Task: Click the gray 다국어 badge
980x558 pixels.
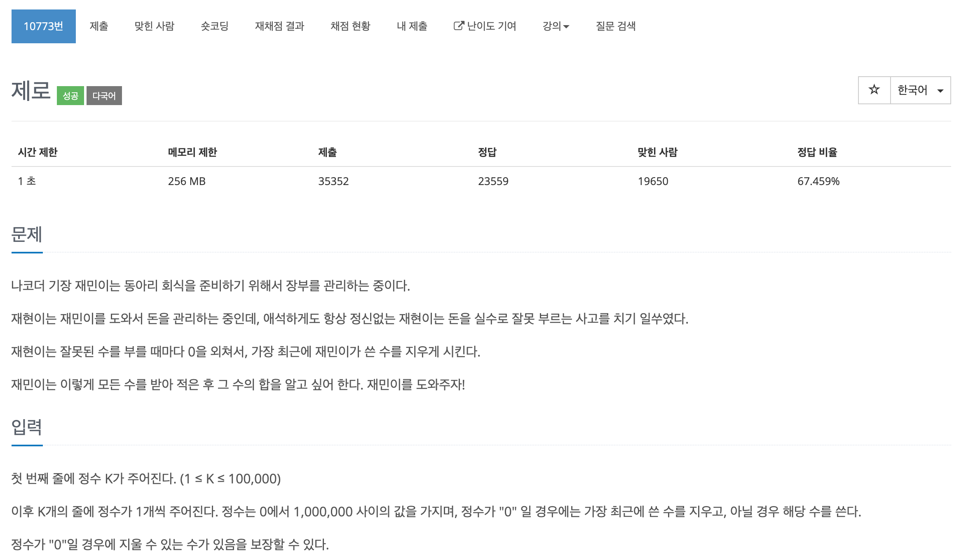Action: pyautogui.click(x=104, y=96)
